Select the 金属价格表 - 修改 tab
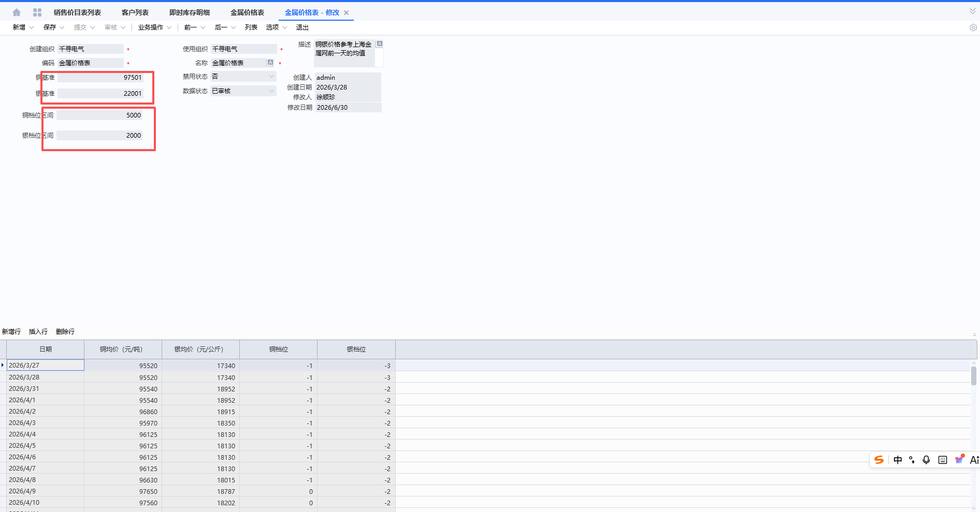Image resolution: width=980 pixels, height=512 pixels. click(312, 12)
